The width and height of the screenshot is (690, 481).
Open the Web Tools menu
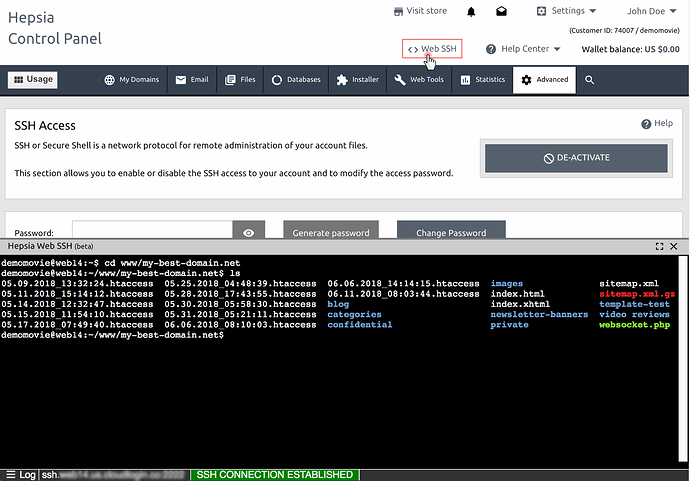point(423,80)
